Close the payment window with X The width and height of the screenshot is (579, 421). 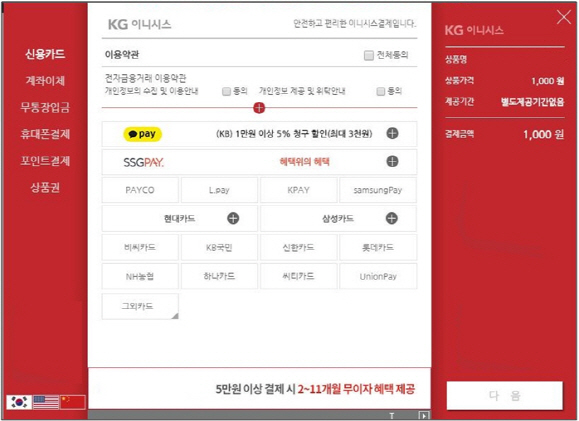(563, 17)
